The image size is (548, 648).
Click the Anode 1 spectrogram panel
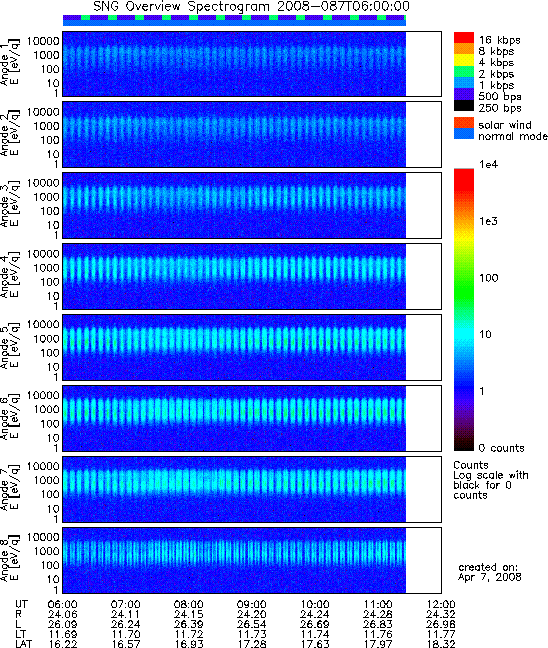(252, 64)
